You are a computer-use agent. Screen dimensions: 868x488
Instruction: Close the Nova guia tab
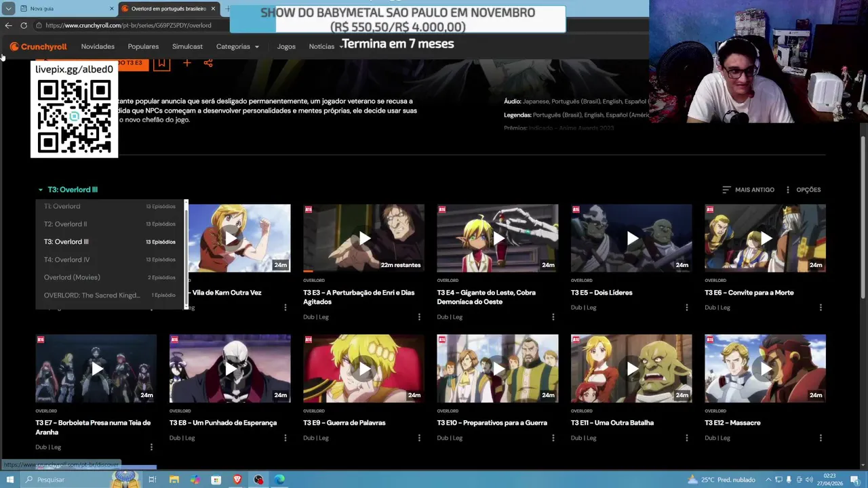click(x=112, y=9)
